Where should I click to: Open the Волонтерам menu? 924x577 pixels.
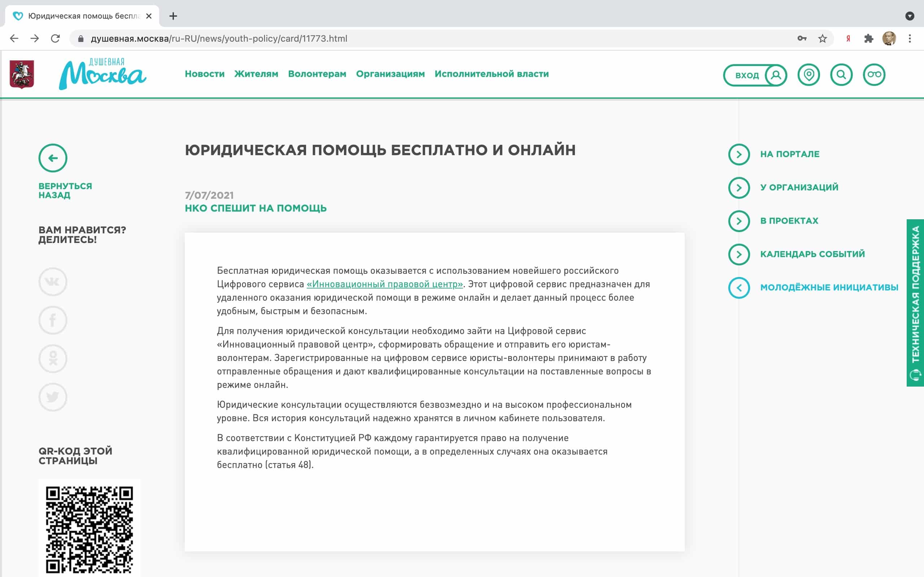tap(317, 74)
